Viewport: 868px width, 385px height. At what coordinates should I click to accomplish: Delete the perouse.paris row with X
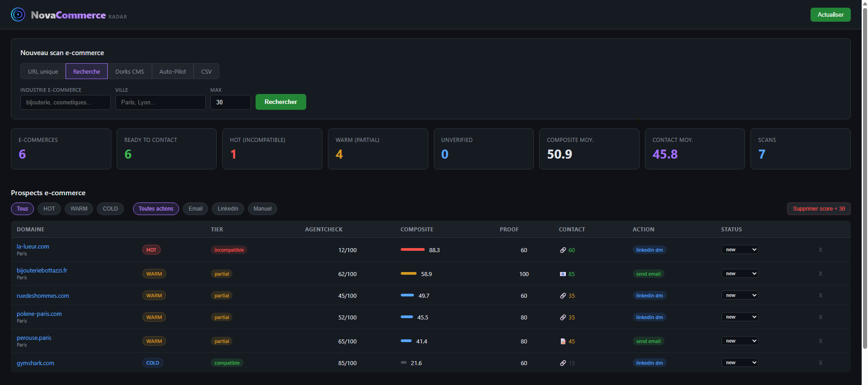[821, 341]
